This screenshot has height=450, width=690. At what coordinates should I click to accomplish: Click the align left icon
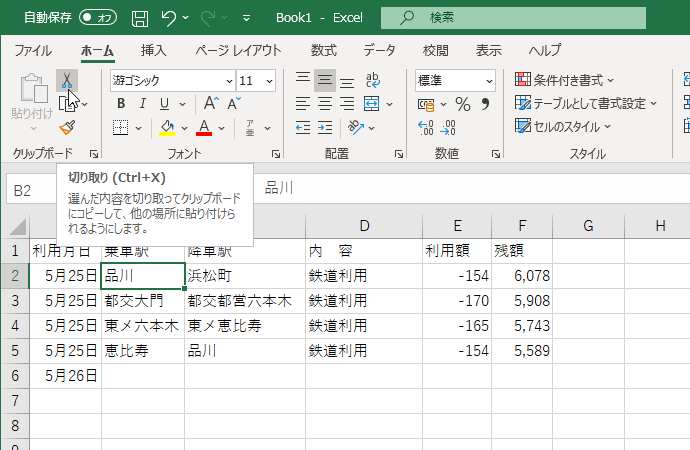point(303,104)
